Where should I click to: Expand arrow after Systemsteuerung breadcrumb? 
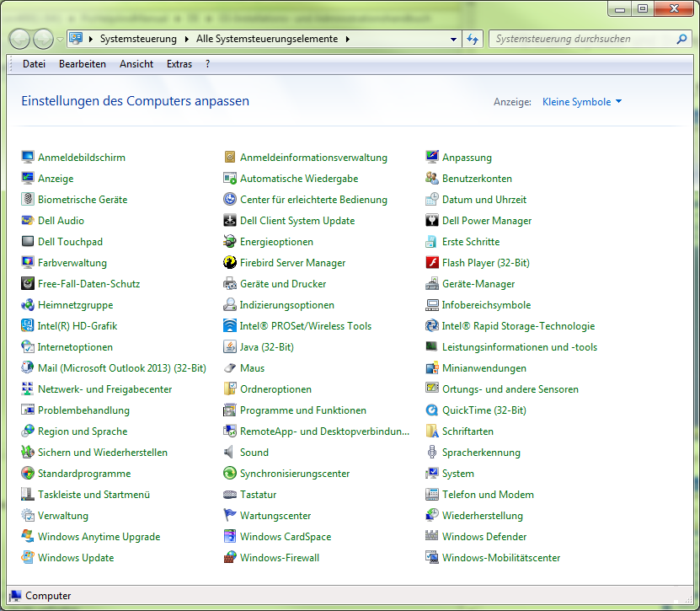point(187,39)
